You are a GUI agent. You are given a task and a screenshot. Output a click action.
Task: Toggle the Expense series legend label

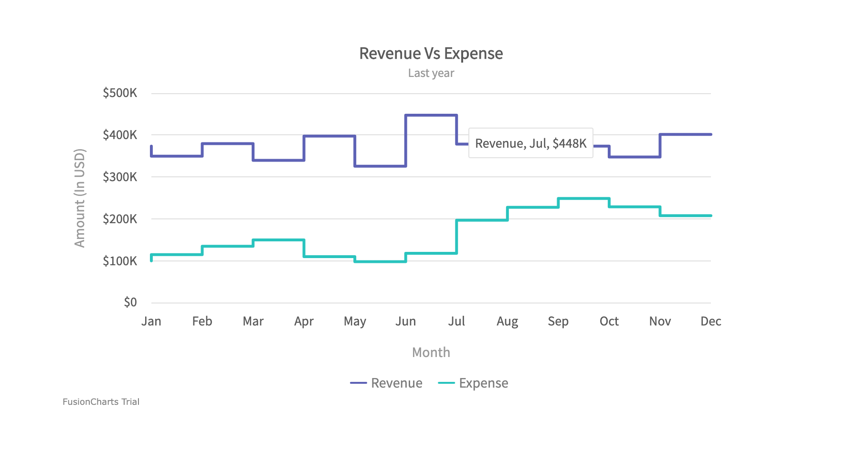[483, 383]
